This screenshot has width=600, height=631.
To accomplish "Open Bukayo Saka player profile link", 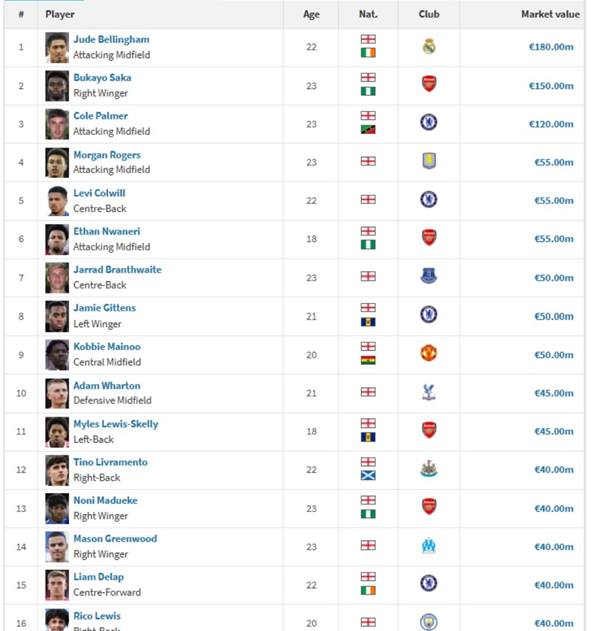I will click(x=102, y=78).
